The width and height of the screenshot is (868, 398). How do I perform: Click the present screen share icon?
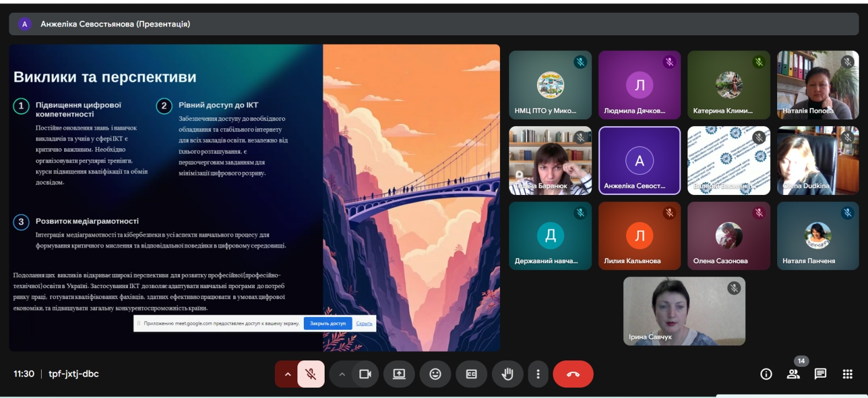(x=399, y=374)
